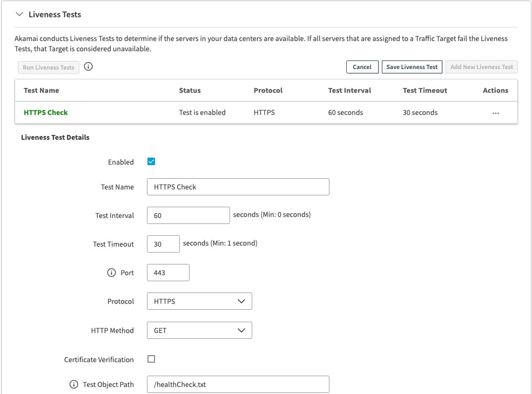Select the HTTPS Check test name link
Screen dimensions: 532x394
(46, 112)
